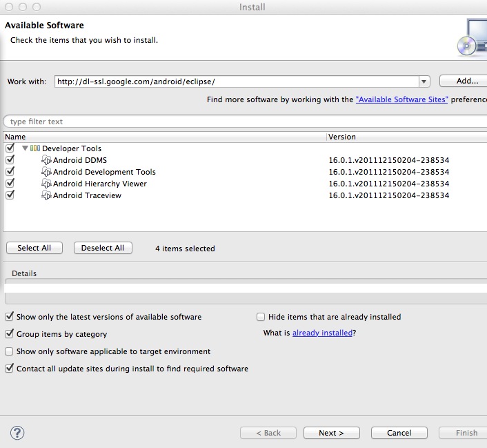The width and height of the screenshot is (487, 448).
Task: Click the Work with URL field
Action: pyautogui.click(x=237, y=81)
